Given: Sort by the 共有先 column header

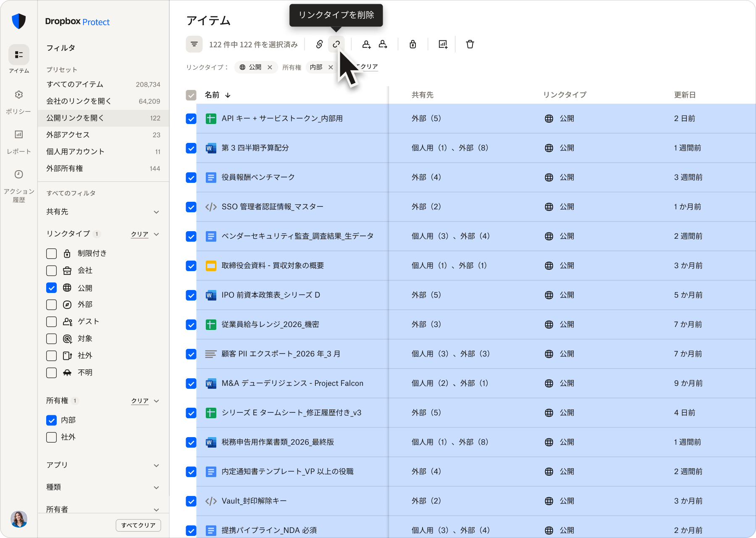Looking at the screenshot, I should click(422, 95).
